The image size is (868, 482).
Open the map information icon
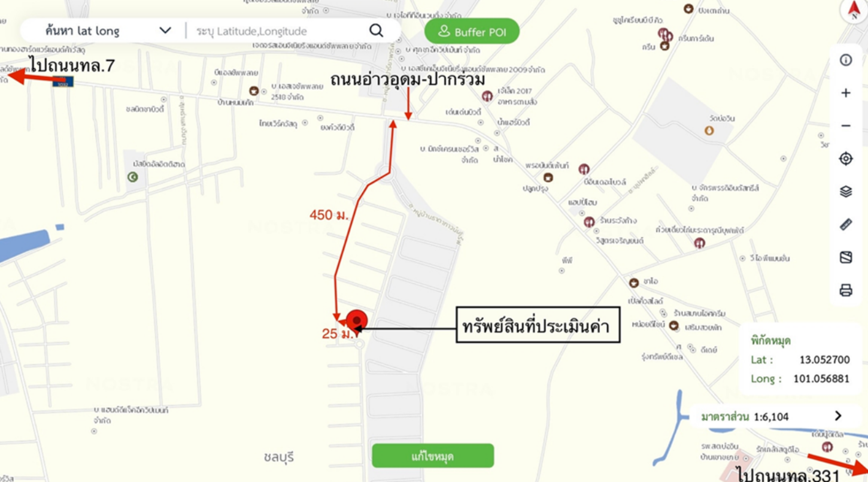point(846,60)
